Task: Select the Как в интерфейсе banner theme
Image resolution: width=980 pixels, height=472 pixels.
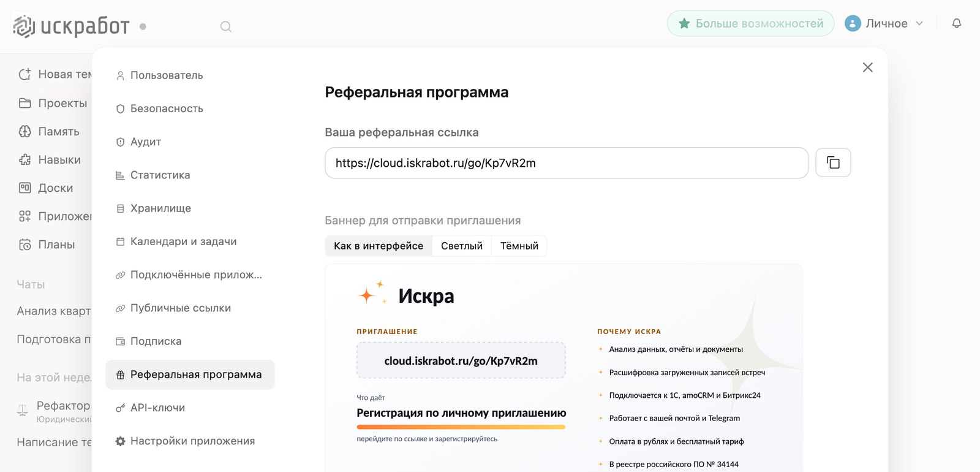Action: [x=379, y=246]
